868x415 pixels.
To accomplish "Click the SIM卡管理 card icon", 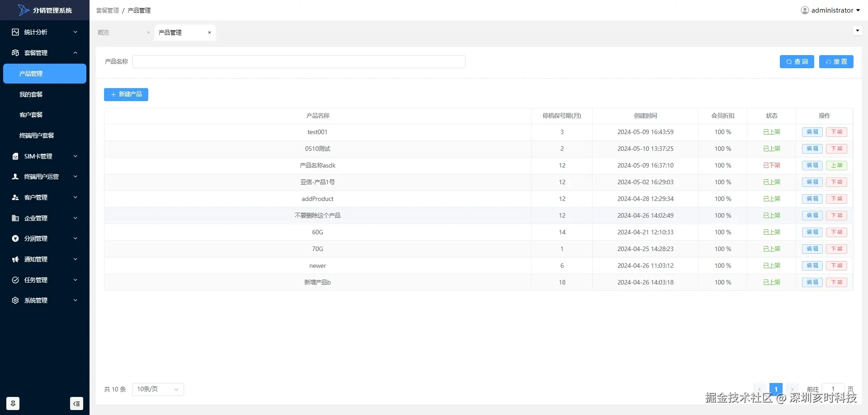I will 15,156.
